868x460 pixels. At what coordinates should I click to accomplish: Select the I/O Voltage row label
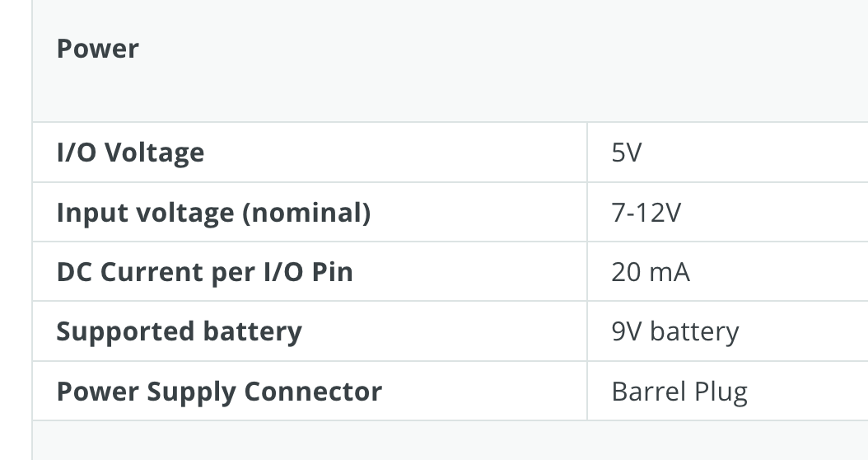click(131, 153)
